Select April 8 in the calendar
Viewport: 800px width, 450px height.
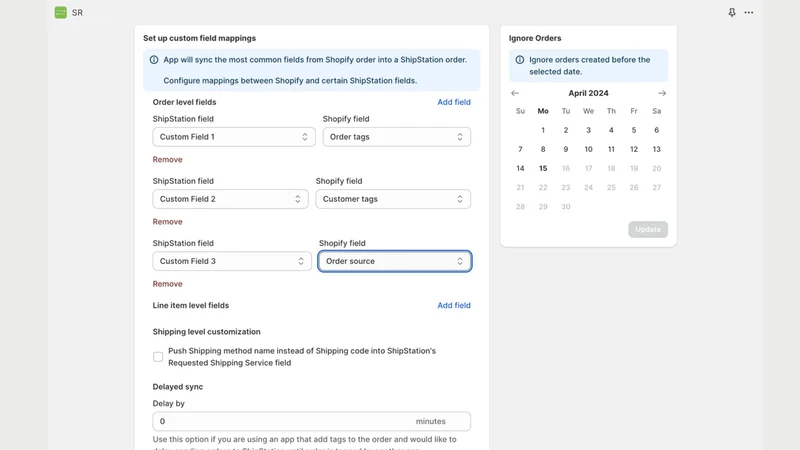pos(543,149)
